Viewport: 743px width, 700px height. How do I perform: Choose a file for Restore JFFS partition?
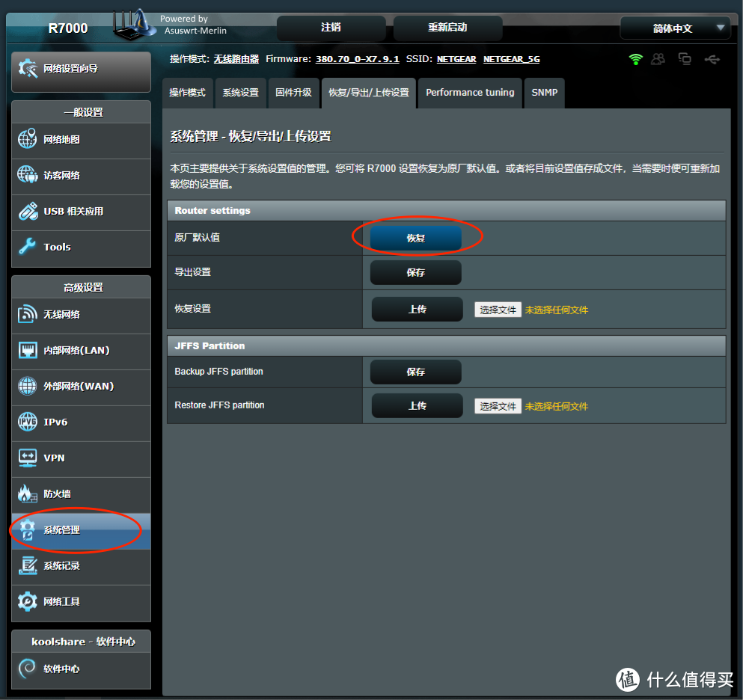pyautogui.click(x=498, y=405)
